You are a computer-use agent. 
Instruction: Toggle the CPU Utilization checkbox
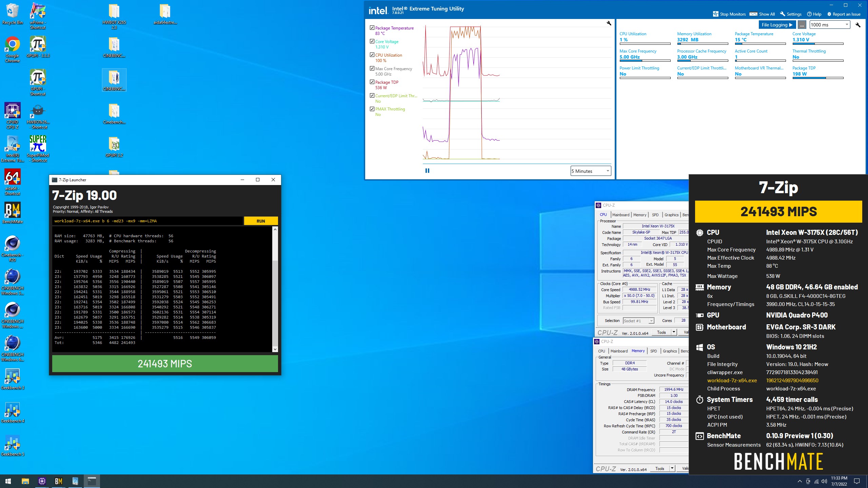pos(372,55)
